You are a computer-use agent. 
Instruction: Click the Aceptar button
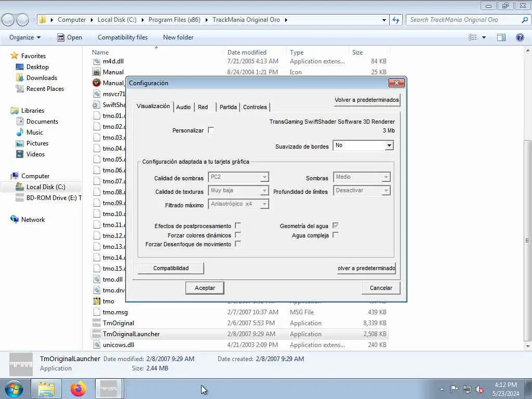click(x=205, y=288)
